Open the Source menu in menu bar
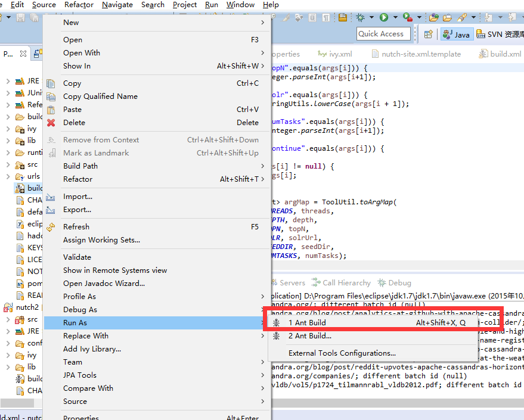This screenshot has width=524, height=420. 44,5
